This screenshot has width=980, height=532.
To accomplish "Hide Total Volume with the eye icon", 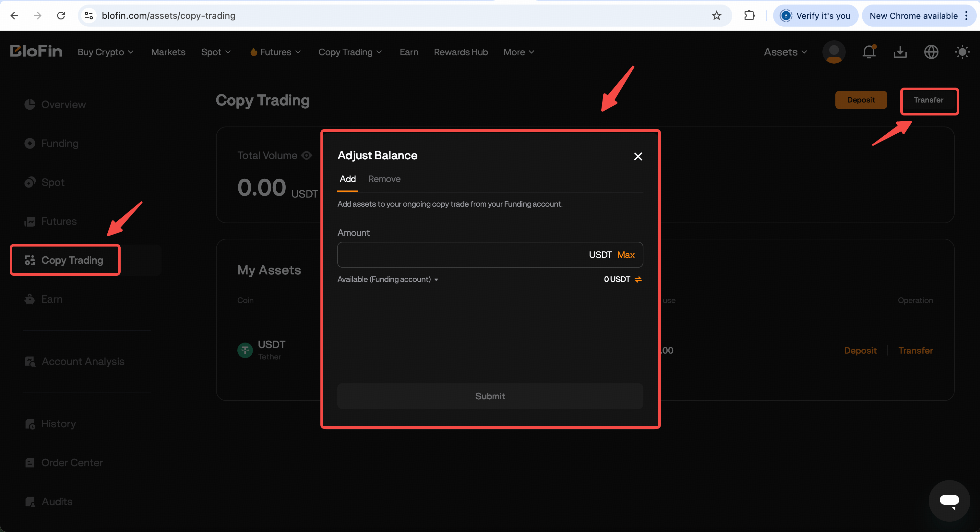I will pyautogui.click(x=307, y=156).
